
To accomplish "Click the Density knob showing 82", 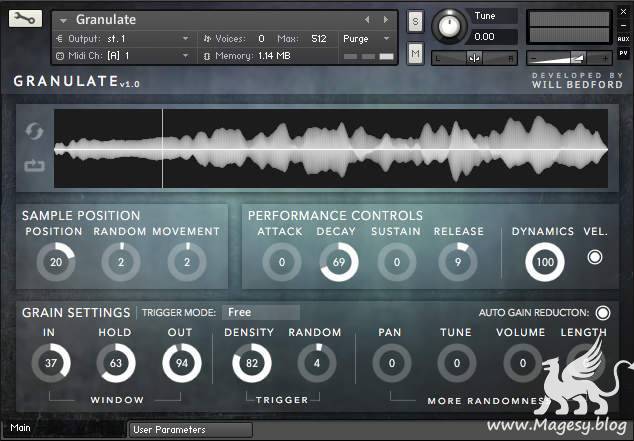I will pos(251,363).
